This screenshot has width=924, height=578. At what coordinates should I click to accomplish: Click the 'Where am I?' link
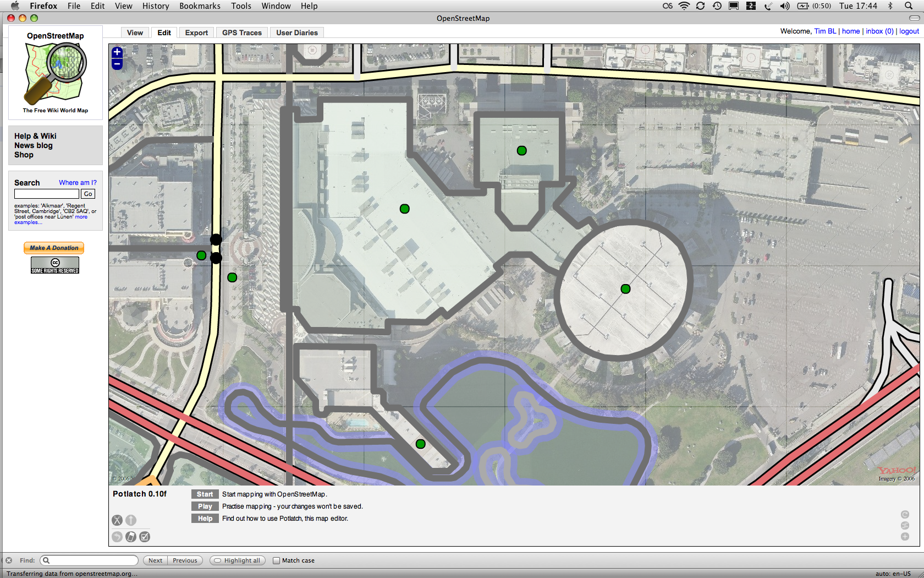point(78,183)
